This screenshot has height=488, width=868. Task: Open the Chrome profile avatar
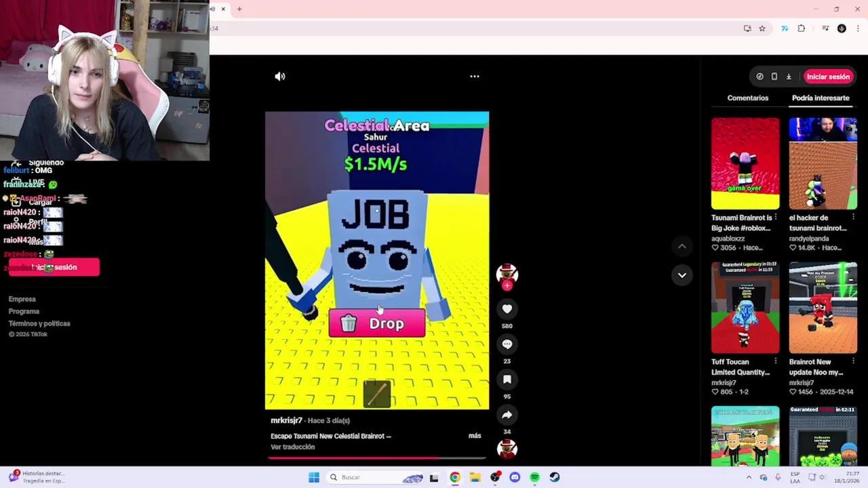[842, 28]
